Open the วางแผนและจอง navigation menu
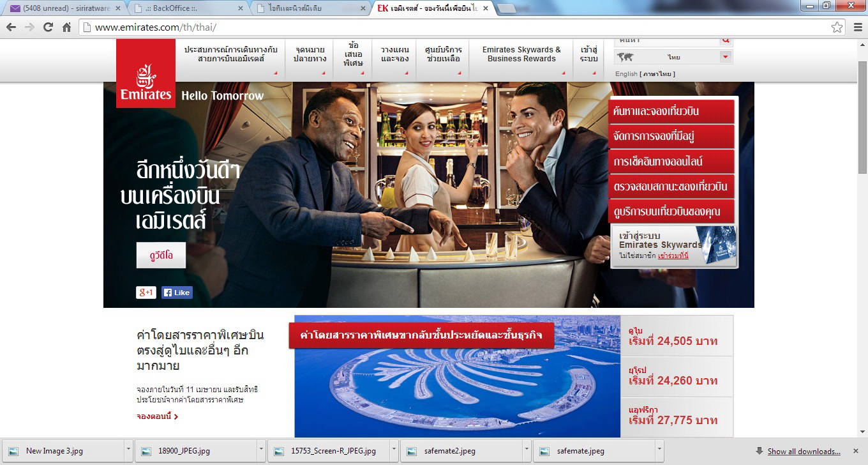The image size is (868, 465). 394,59
